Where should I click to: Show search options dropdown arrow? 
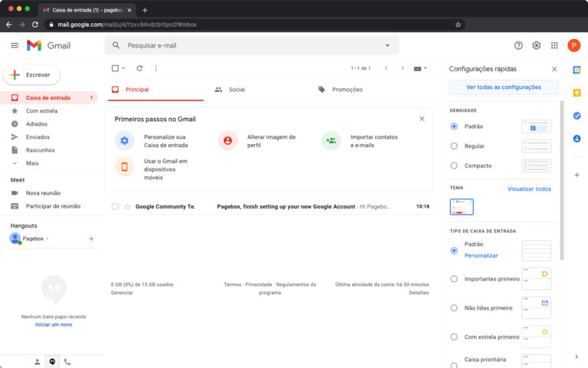[x=387, y=45]
